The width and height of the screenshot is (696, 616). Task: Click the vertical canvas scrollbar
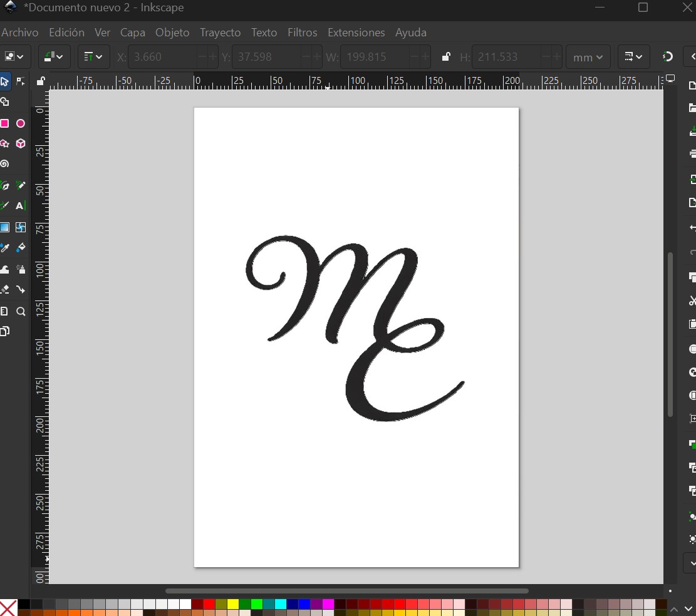pos(670,334)
